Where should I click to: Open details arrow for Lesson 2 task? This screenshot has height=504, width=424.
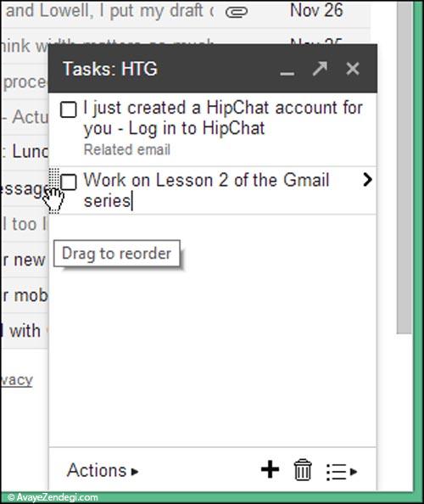[x=367, y=180]
